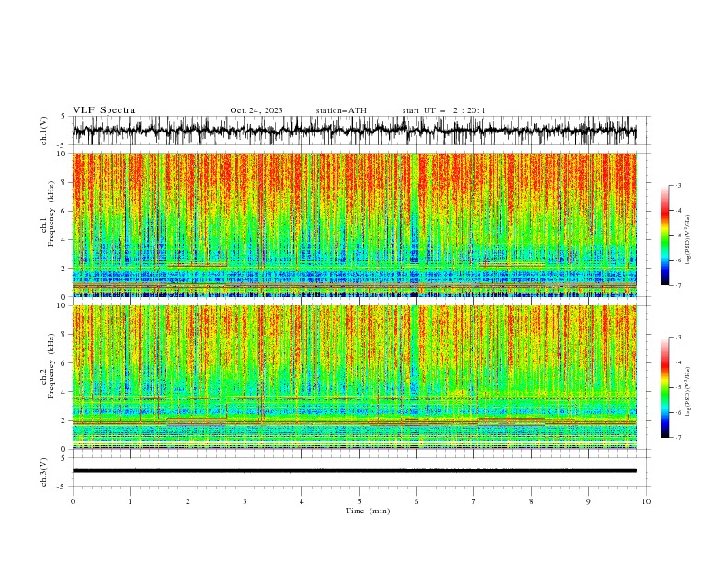Click the upper colorbar 'log(PSD)(V²/Hz)' label
The width and height of the screenshot is (728, 563).
[688, 240]
